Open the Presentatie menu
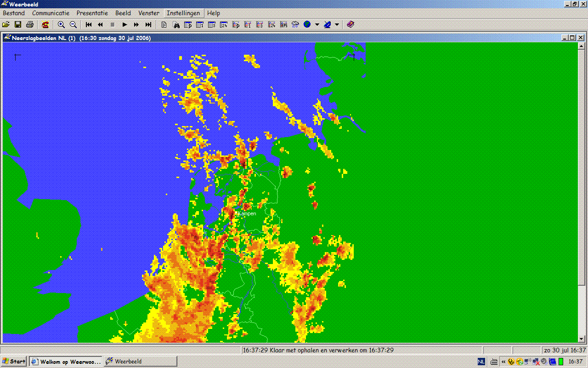Image resolution: width=588 pixels, height=368 pixels. pyautogui.click(x=92, y=13)
